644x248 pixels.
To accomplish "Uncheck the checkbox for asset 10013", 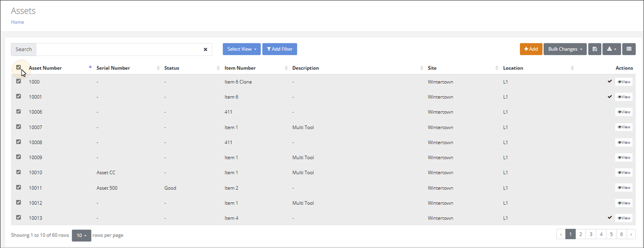I will [x=18, y=217].
